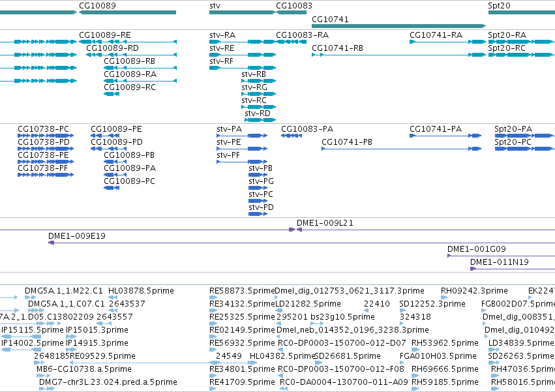Select the CG10741-RA transcript
The height and width of the screenshot is (392, 555).
[448, 42]
